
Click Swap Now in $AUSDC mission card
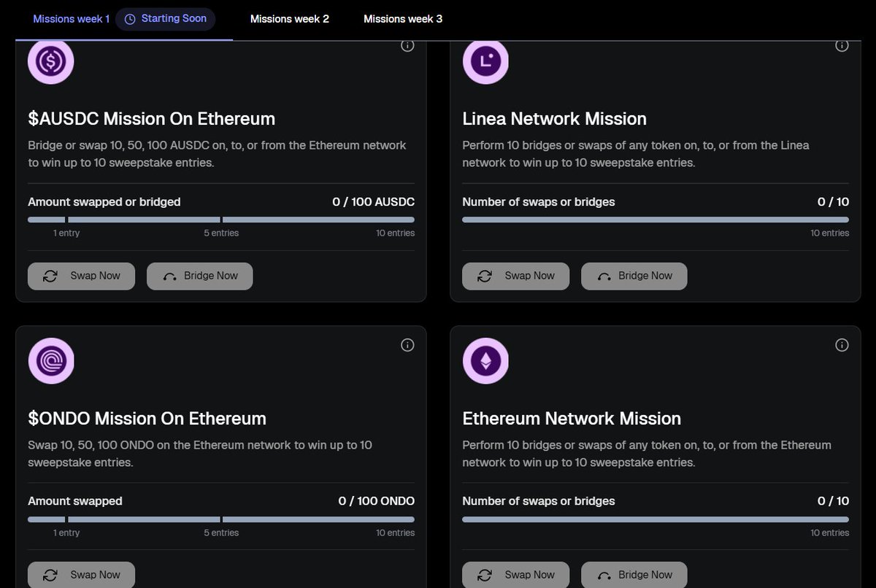tap(81, 276)
